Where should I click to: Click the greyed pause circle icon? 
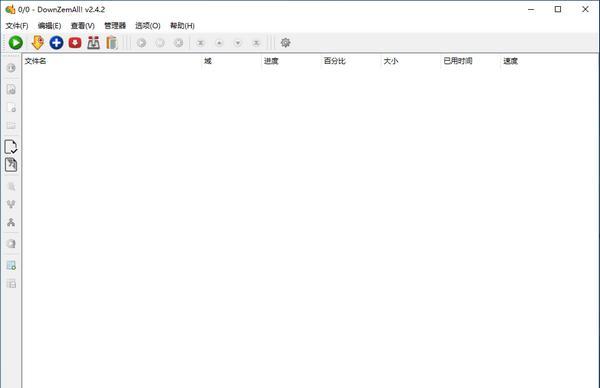[x=160, y=43]
